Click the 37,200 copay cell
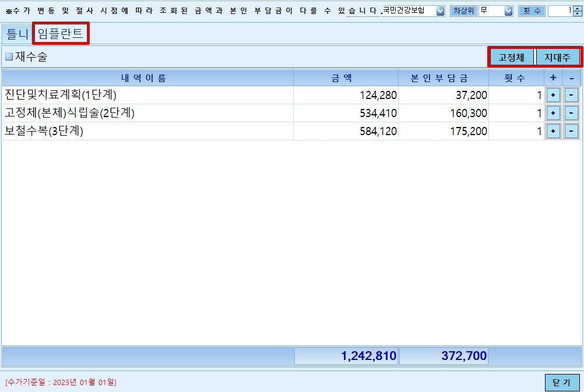The width and height of the screenshot is (584, 392). (443, 95)
